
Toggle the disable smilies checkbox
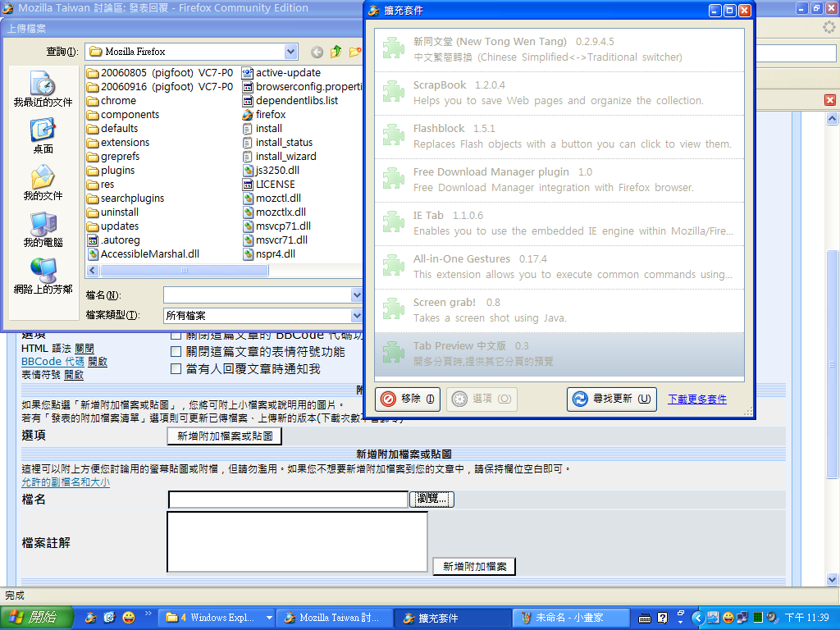(176, 352)
